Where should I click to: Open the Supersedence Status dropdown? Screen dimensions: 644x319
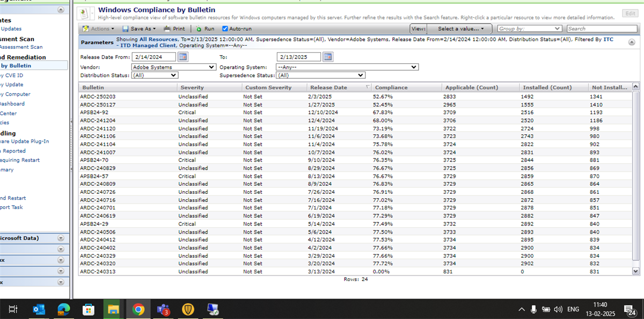[320, 76]
